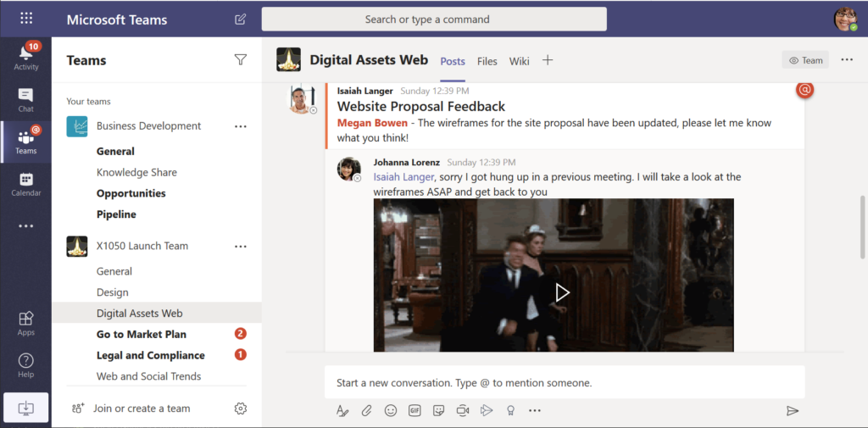This screenshot has height=428, width=868.
Task: Start a Meet now video call
Action: click(463, 411)
